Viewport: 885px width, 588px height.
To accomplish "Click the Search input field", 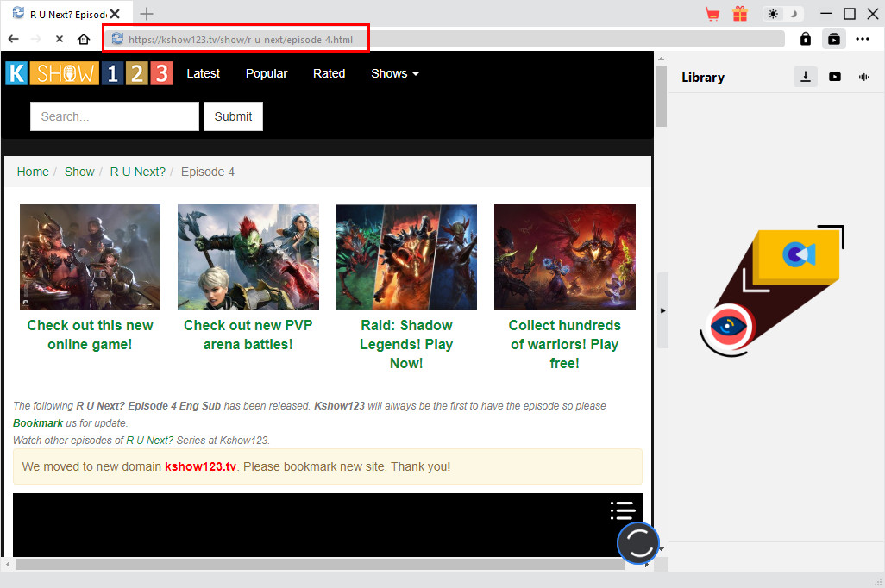I will [x=114, y=116].
